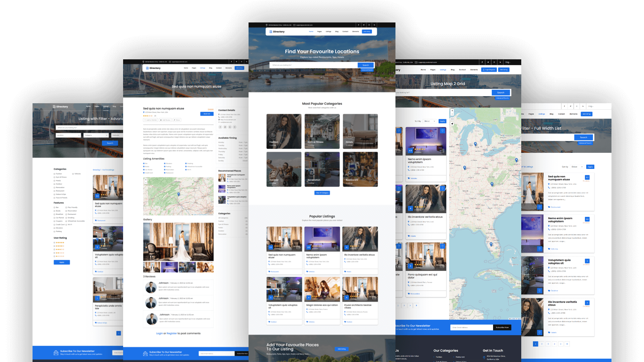Click Twitter circle icon under Contact Details
This screenshot has height=362, width=644.
225,127
